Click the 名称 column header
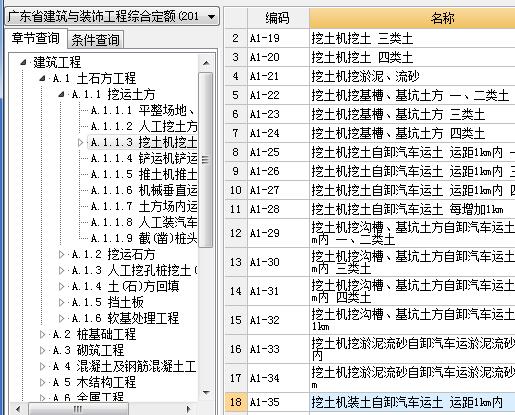Screen dimensions: 515x415 (412, 18)
